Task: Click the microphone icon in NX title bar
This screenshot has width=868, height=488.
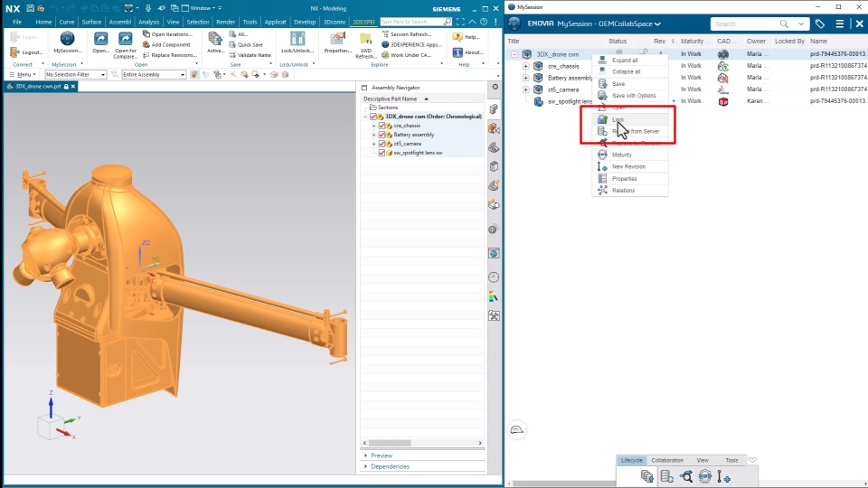Action: pyautogui.click(x=147, y=8)
